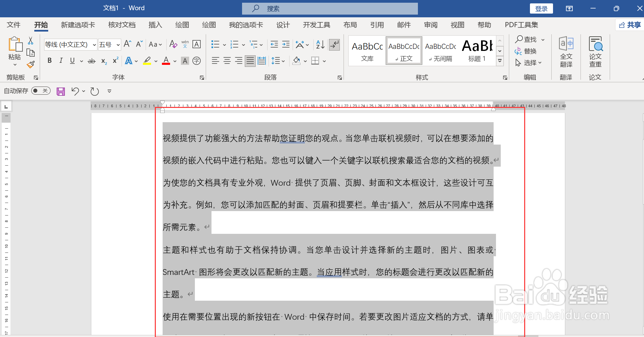Click the redo arrow icon

coord(95,91)
